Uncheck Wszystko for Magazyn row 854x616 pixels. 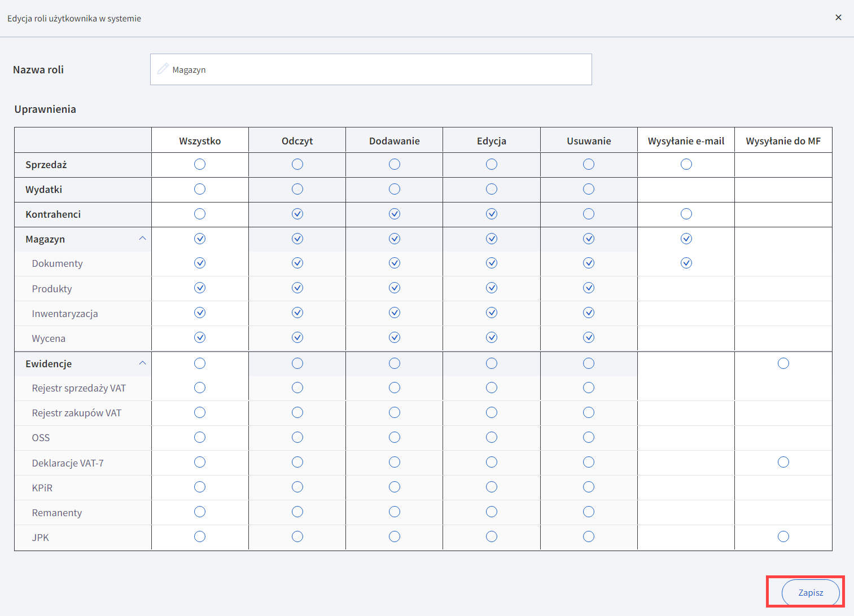tap(200, 239)
